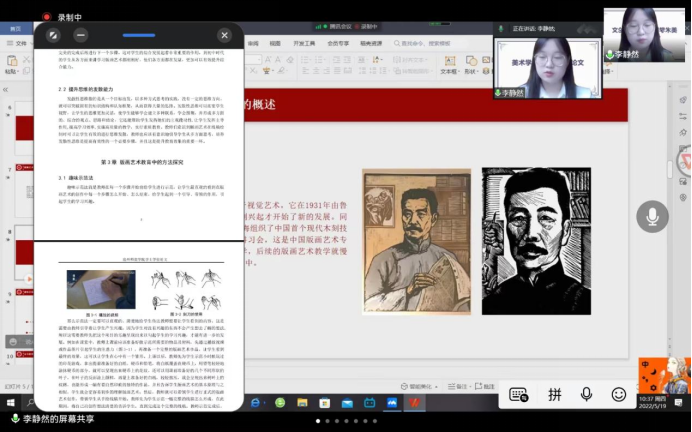Open the 对齐文本 dropdown
This screenshot has width=692, height=432.
pos(410,60)
